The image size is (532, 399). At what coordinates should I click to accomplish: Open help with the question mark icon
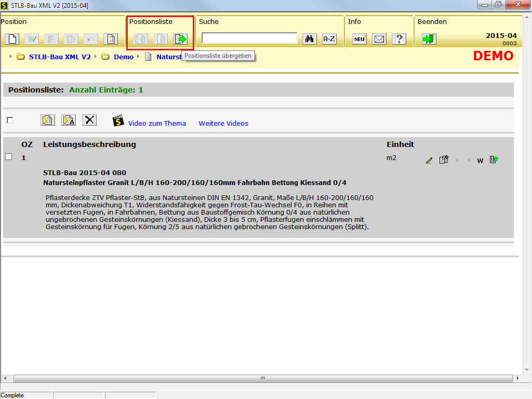pyautogui.click(x=399, y=39)
